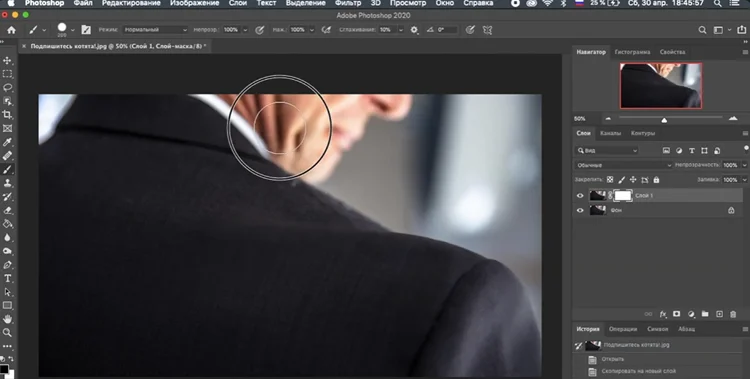The image size is (750, 379).
Task: Select the Object Selection tool
Action: pos(8,101)
